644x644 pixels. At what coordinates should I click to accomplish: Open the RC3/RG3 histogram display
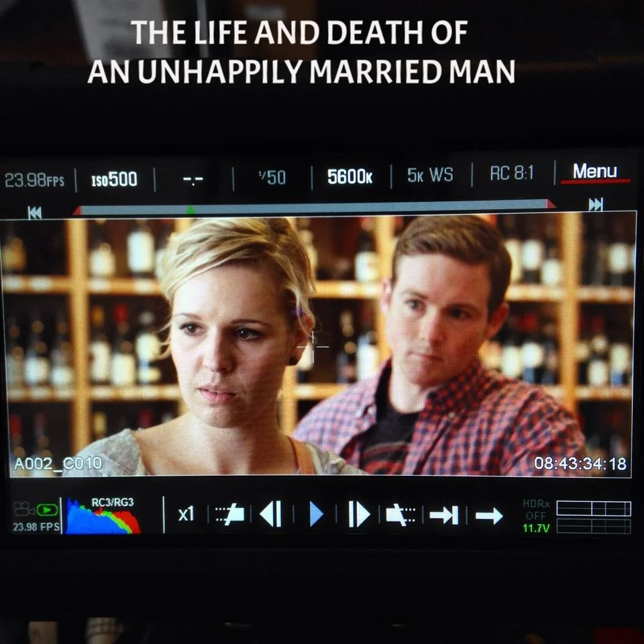tap(103, 516)
